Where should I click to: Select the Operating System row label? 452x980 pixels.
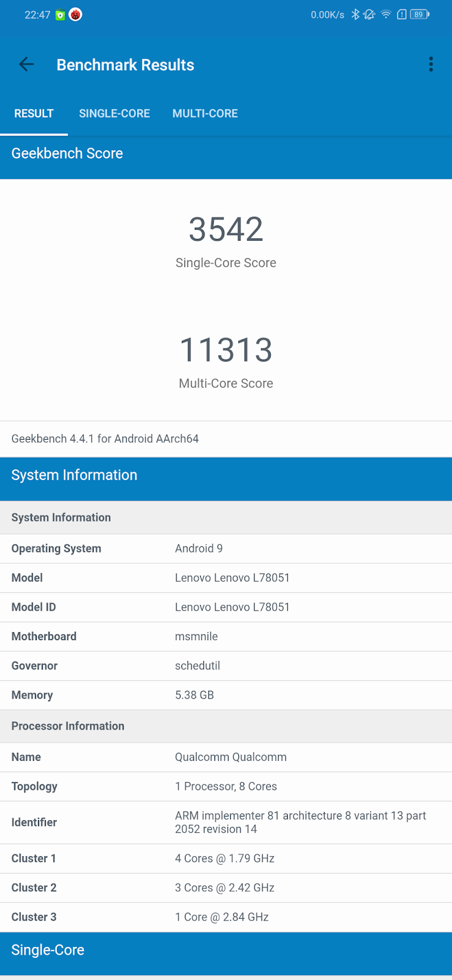pos(56,549)
